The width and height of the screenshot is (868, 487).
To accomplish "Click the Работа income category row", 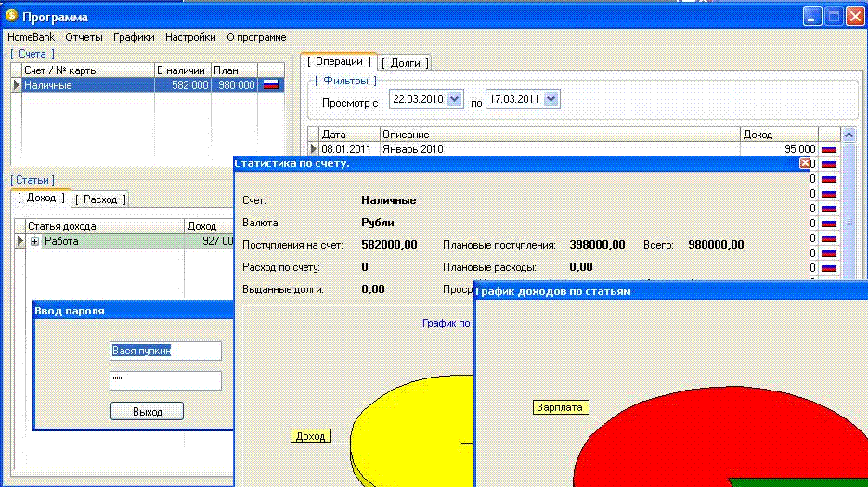I will coord(124,241).
